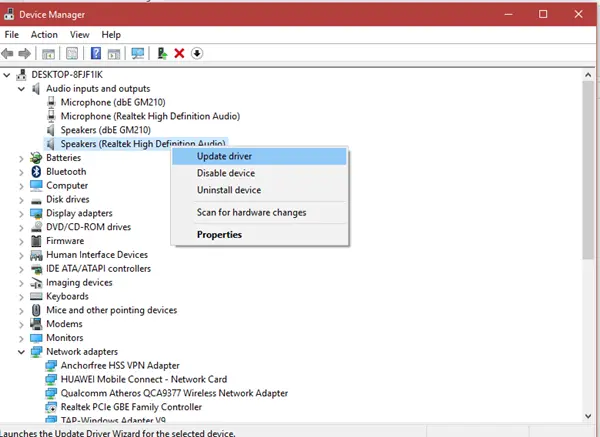Expand the Computer category
Image resolution: width=600 pixels, height=437 pixels.
pos(21,186)
